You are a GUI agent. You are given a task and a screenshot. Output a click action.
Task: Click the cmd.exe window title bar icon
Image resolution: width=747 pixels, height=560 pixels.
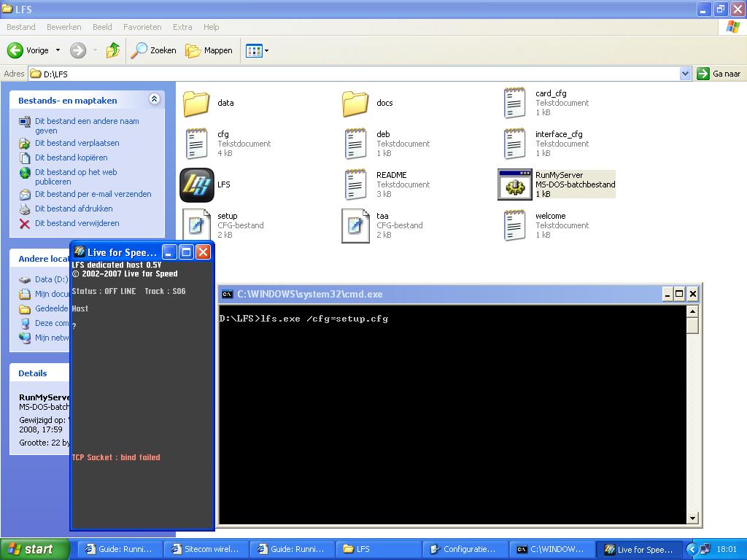pyautogui.click(x=228, y=295)
